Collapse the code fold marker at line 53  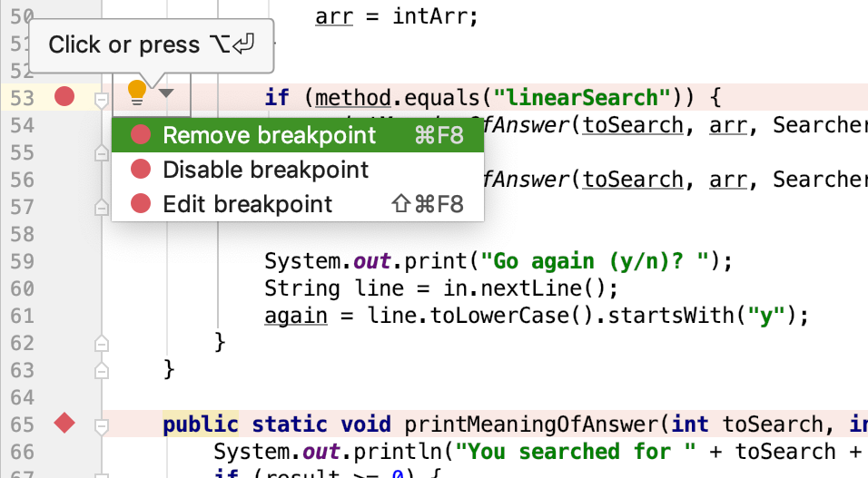[101, 100]
